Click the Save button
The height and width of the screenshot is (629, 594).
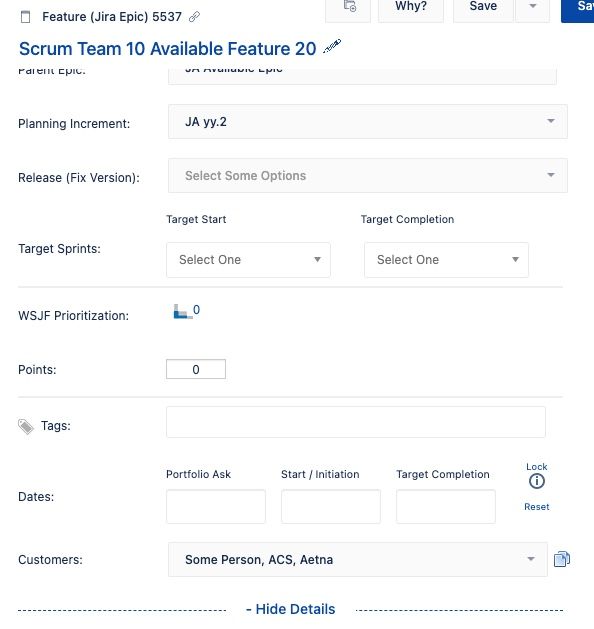[483, 9]
